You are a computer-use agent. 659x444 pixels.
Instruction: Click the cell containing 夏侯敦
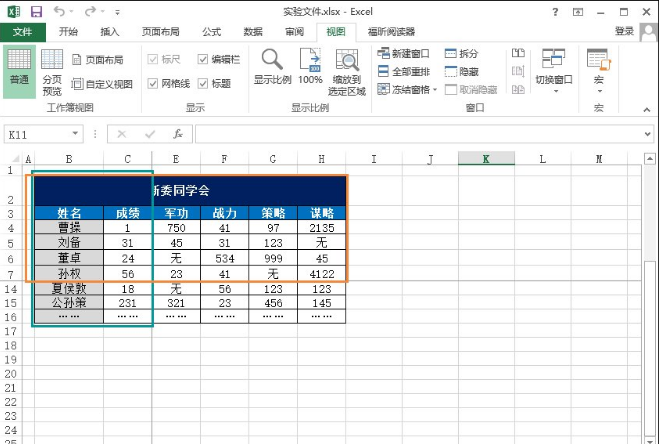tap(69, 289)
